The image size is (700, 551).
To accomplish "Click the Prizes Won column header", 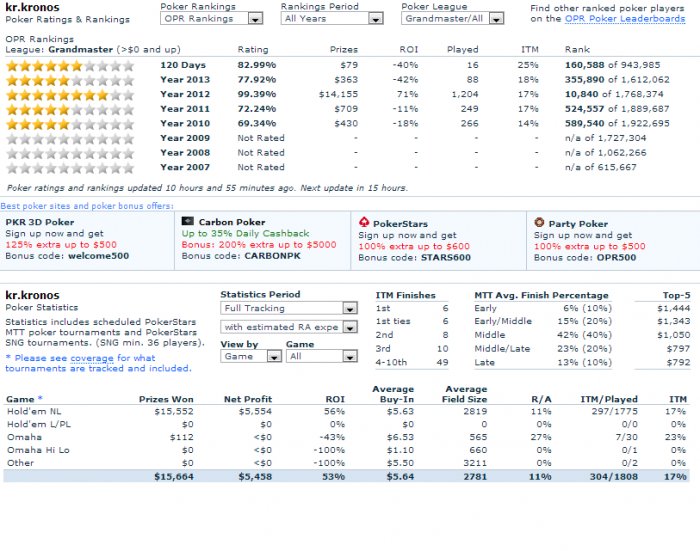I will click(166, 399).
